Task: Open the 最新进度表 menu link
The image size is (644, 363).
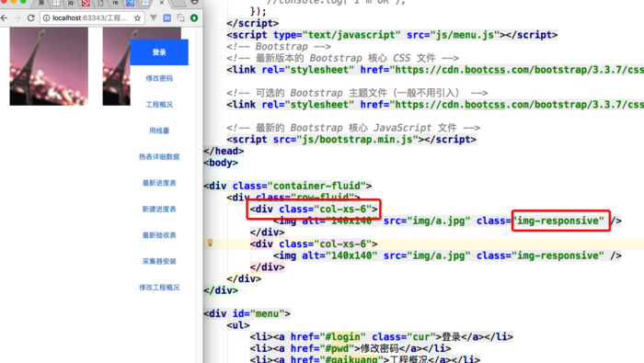Action: [159, 183]
